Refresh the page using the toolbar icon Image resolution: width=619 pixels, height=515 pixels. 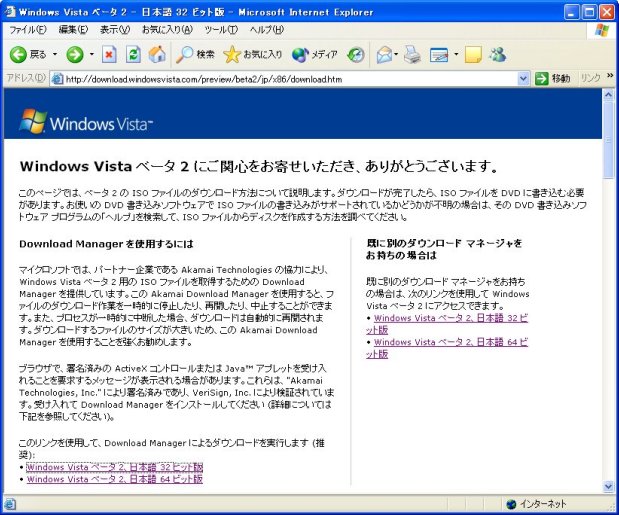pyautogui.click(x=133, y=54)
